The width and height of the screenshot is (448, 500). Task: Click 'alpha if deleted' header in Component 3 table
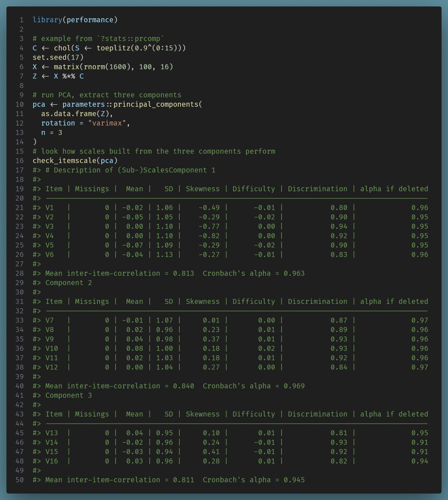pos(394,414)
